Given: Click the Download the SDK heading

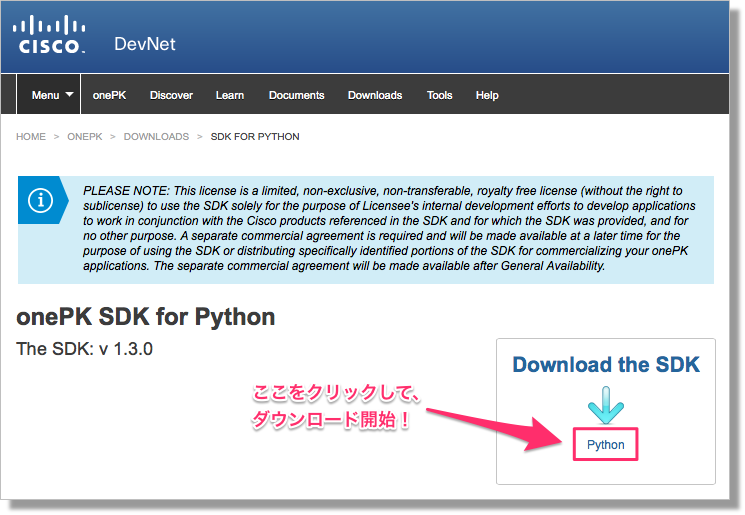Looking at the screenshot, I should 606,364.
